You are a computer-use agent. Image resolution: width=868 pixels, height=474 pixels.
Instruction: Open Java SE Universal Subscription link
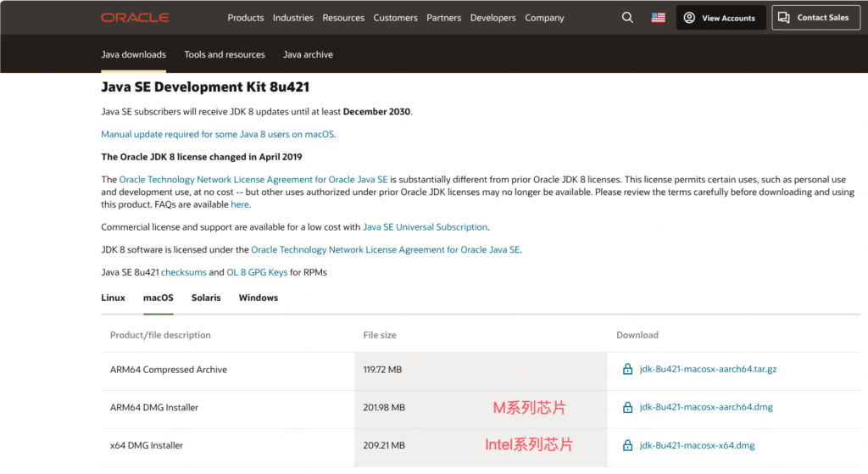(x=426, y=227)
